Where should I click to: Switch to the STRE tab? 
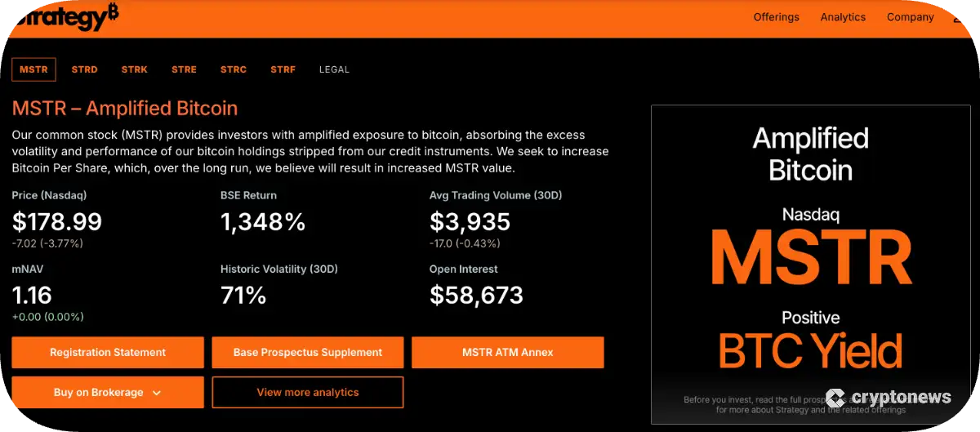click(x=184, y=69)
